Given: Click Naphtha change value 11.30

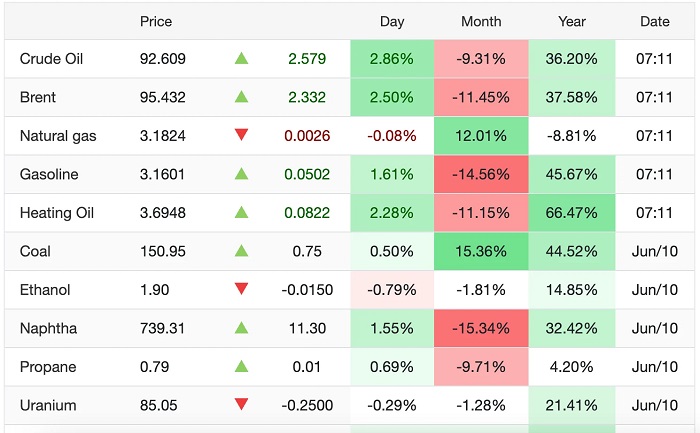Looking at the screenshot, I should pyautogui.click(x=307, y=329).
